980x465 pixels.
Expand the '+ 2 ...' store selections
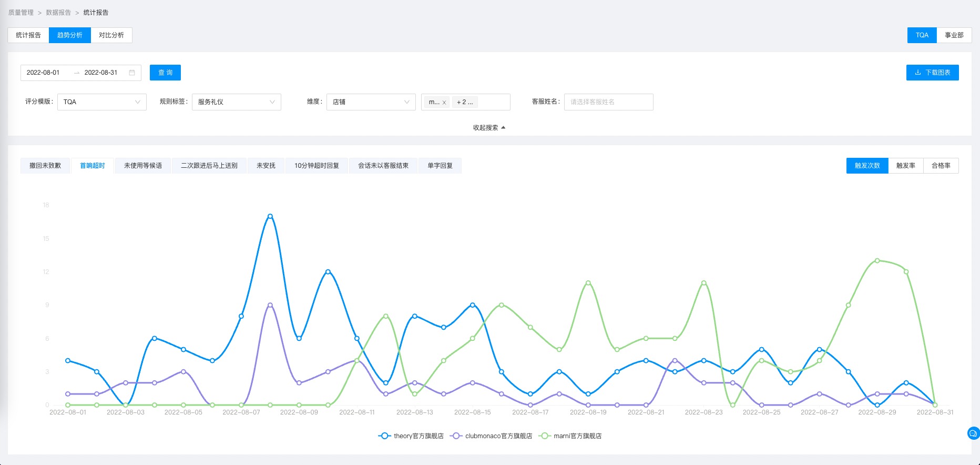[465, 102]
